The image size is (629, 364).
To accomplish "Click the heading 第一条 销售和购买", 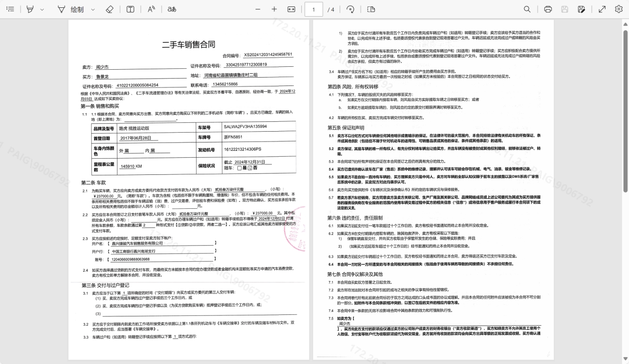I will point(100,106).
